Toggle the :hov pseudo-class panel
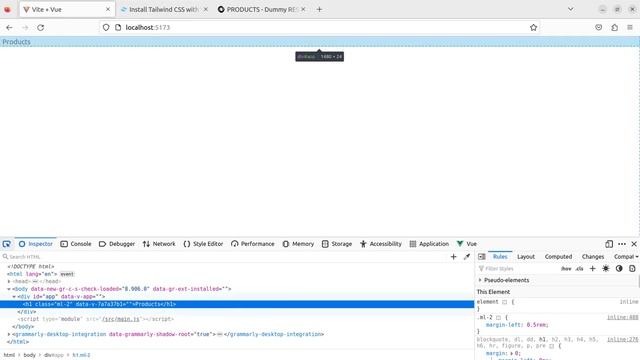Screen dimensions: 640x360 [566, 269]
